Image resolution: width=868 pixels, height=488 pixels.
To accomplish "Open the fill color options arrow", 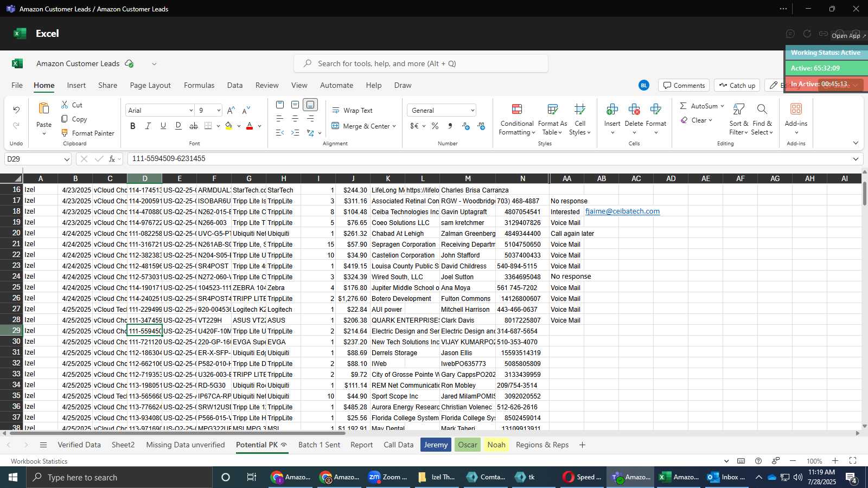I will pos(239,126).
